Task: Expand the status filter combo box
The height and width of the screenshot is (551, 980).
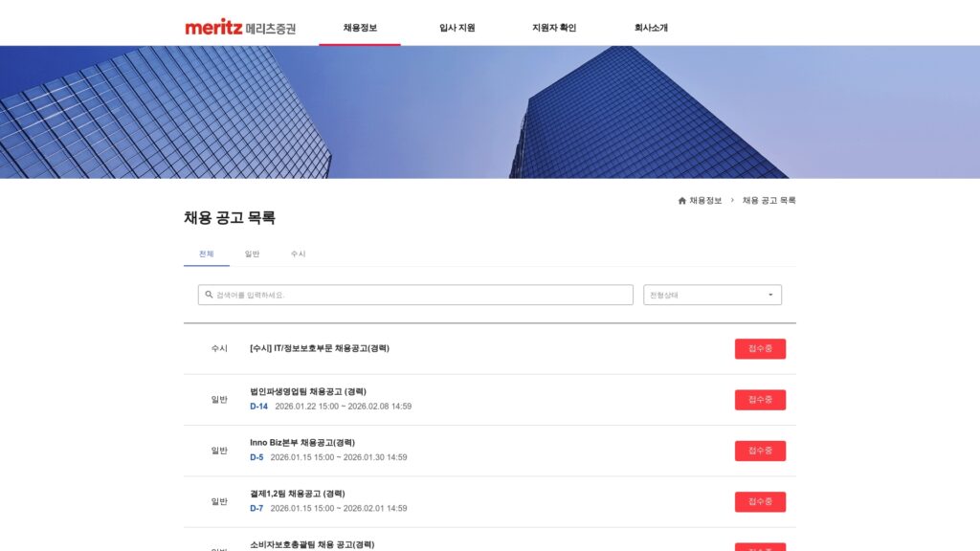Action: click(x=712, y=295)
